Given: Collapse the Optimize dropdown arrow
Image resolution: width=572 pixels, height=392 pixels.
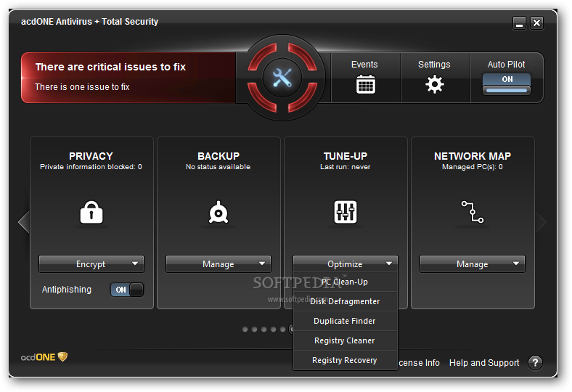Looking at the screenshot, I should click(389, 264).
